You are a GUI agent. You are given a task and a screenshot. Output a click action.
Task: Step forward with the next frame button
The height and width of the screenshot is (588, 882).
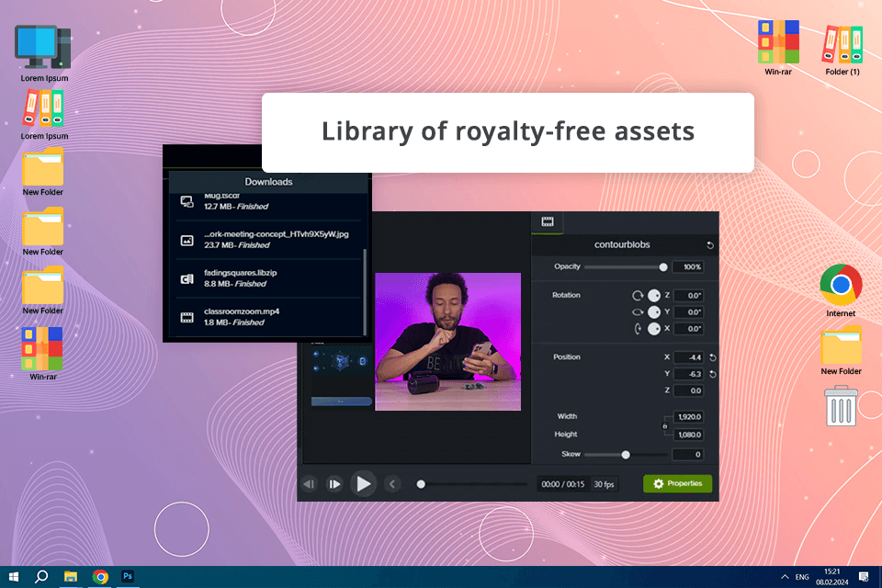tap(334, 484)
